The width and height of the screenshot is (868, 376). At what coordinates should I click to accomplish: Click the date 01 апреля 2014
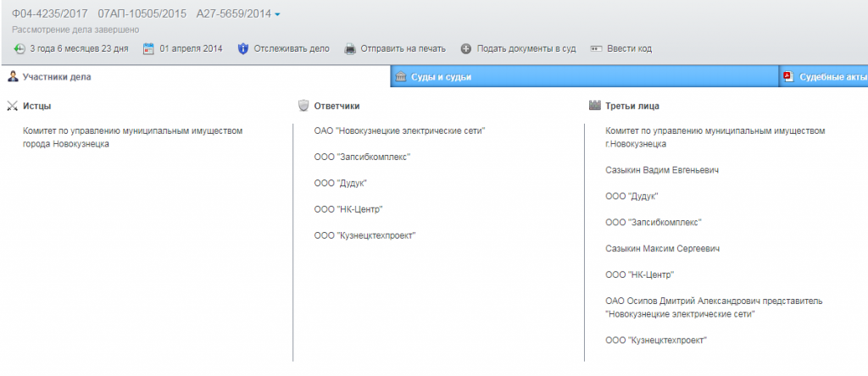pos(191,48)
